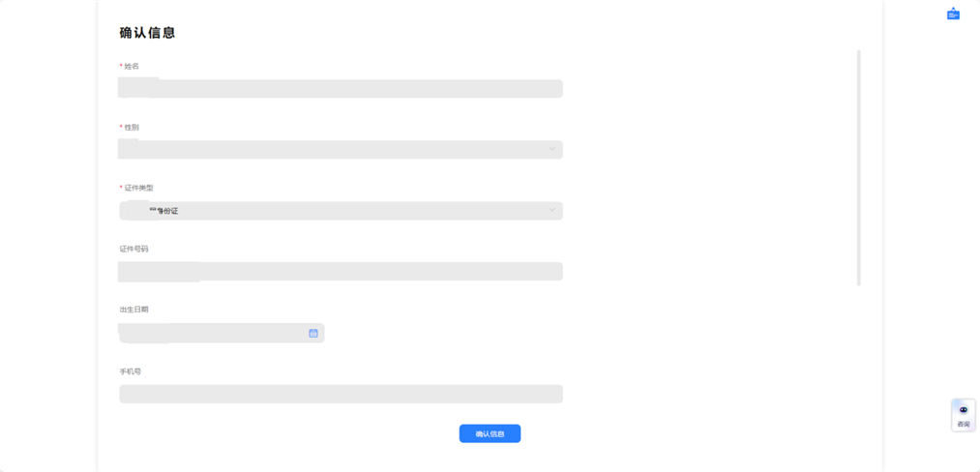Click the 咨询 text under the robot

[x=964, y=425]
